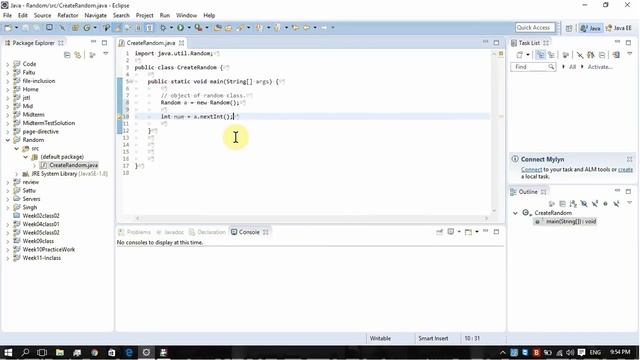The height and width of the screenshot is (360, 640).
Task: Expand the MidtermTestSolution project
Action: point(7,123)
